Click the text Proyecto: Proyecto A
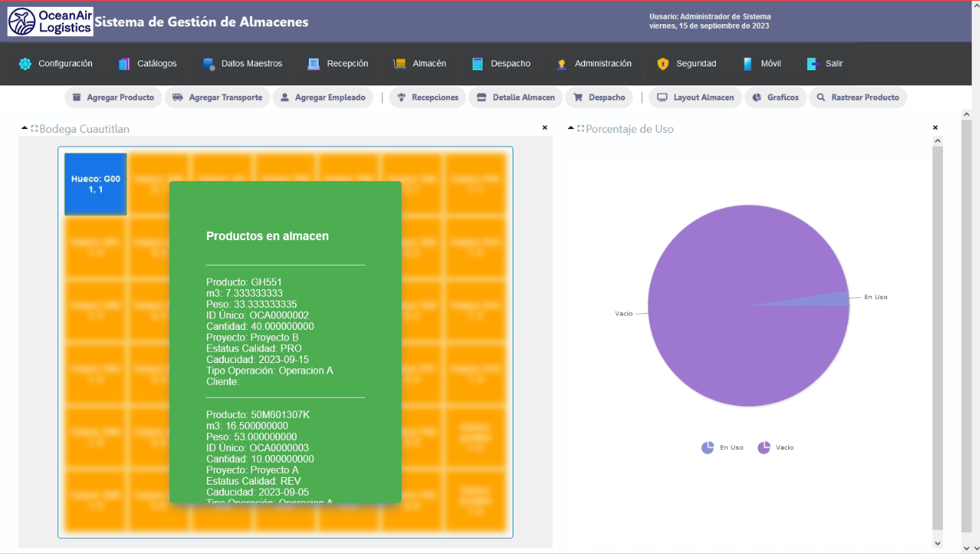980x554 pixels. click(252, 470)
